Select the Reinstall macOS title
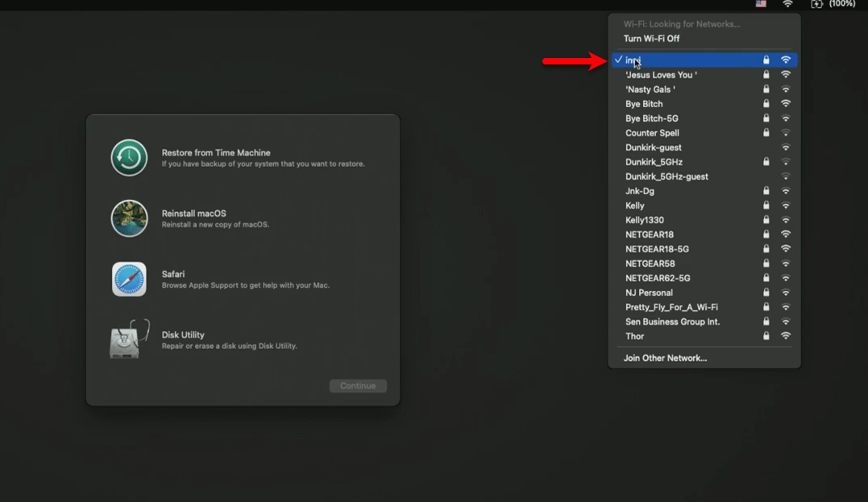The width and height of the screenshot is (868, 502). click(x=193, y=213)
